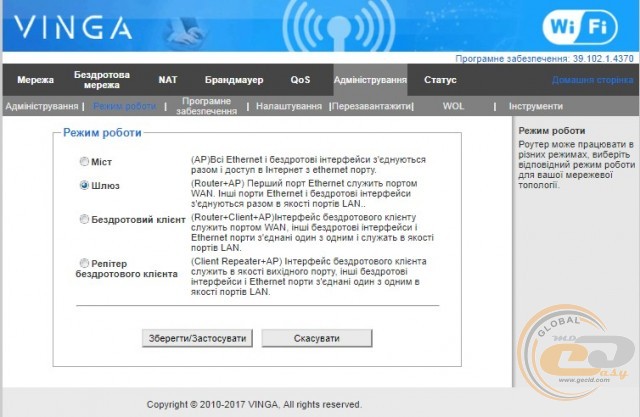Select the Міст operating mode
The image size is (640, 417).
click(84, 161)
